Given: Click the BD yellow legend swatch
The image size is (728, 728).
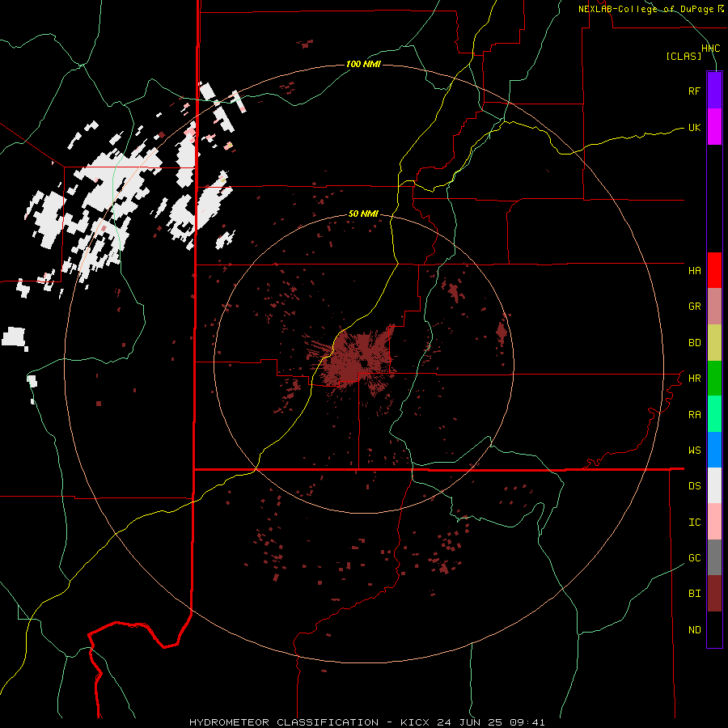Looking at the screenshot, I should 714,342.
